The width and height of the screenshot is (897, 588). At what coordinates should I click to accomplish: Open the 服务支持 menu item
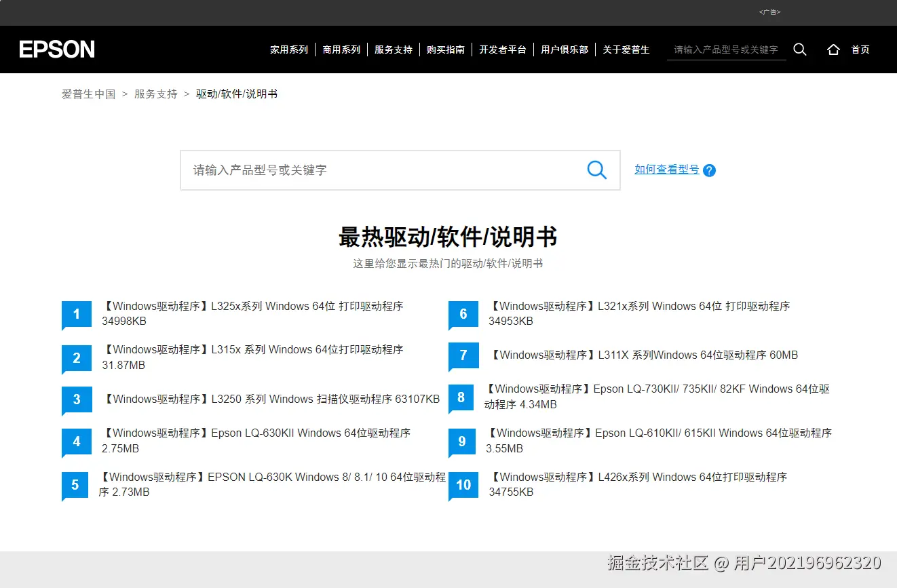click(394, 49)
